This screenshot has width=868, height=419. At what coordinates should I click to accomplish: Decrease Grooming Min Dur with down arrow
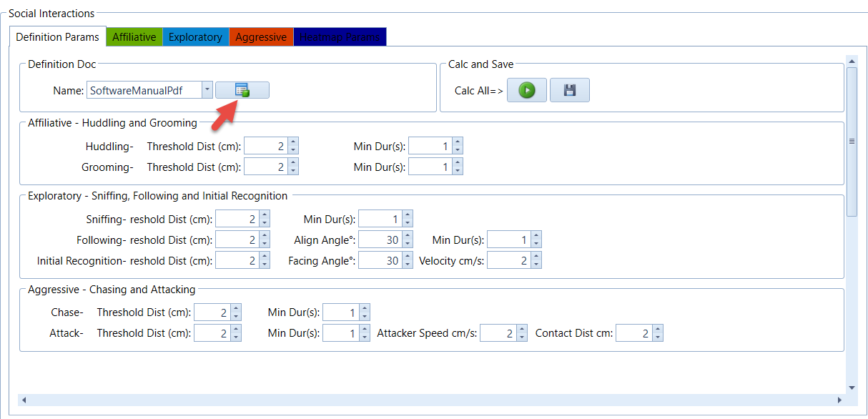tap(458, 171)
